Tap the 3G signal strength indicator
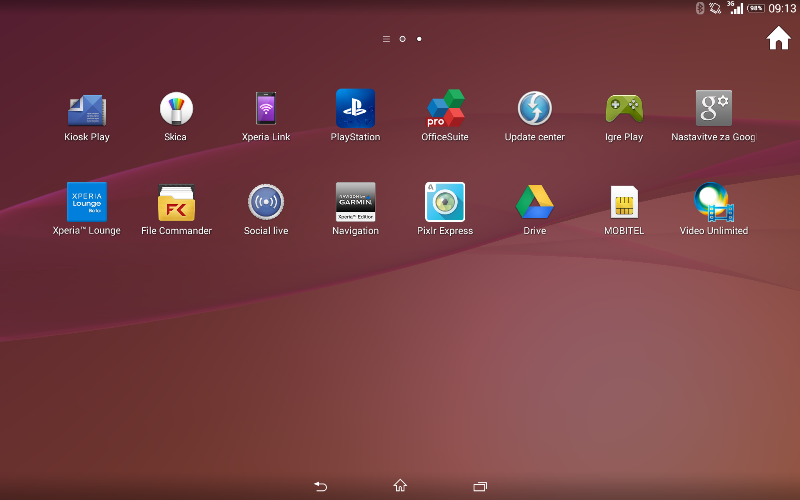This screenshot has height=500, width=800. point(735,7)
